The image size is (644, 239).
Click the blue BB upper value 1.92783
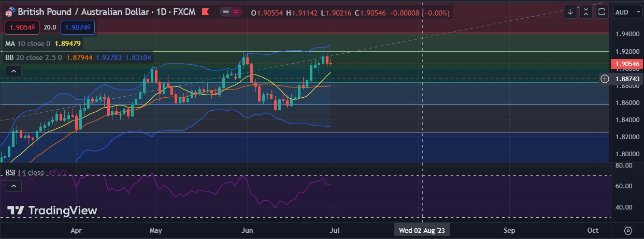pyautogui.click(x=109, y=57)
